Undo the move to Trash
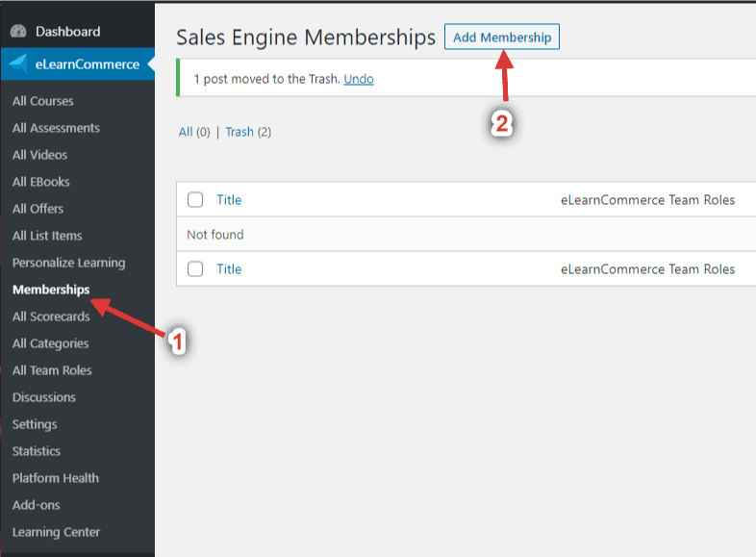The image size is (756, 557). point(358,79)
